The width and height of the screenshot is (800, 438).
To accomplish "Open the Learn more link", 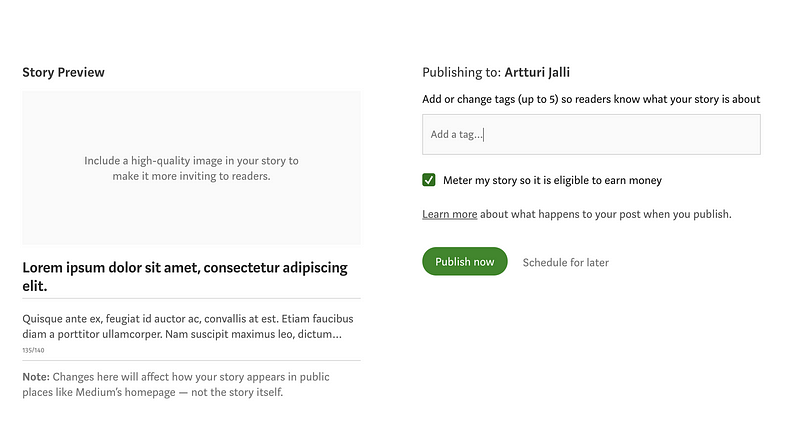I will tap(449, 214).
